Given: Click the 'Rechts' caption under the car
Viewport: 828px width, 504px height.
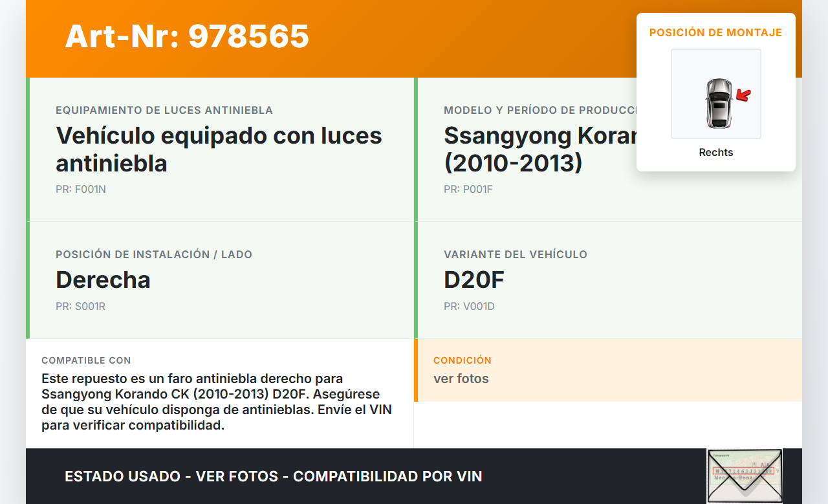Looking at the screenshot, I should [x=716, y=153].
